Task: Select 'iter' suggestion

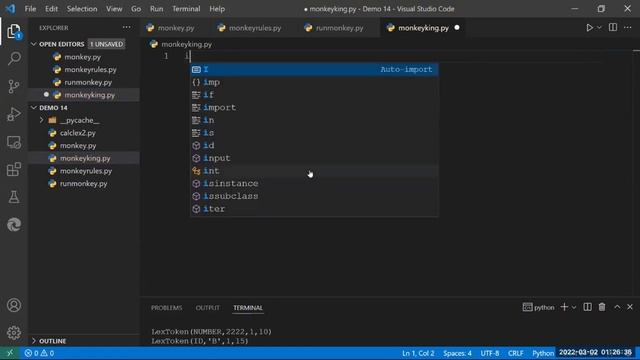Action: tap(314, 209)
